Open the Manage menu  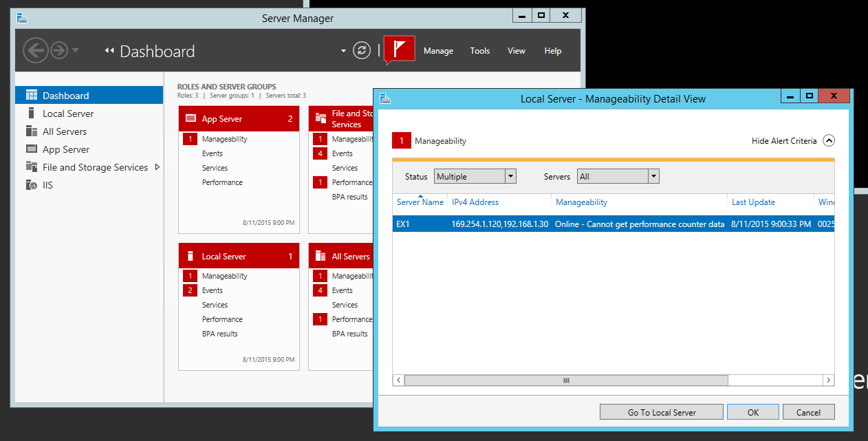coord(438,50)
